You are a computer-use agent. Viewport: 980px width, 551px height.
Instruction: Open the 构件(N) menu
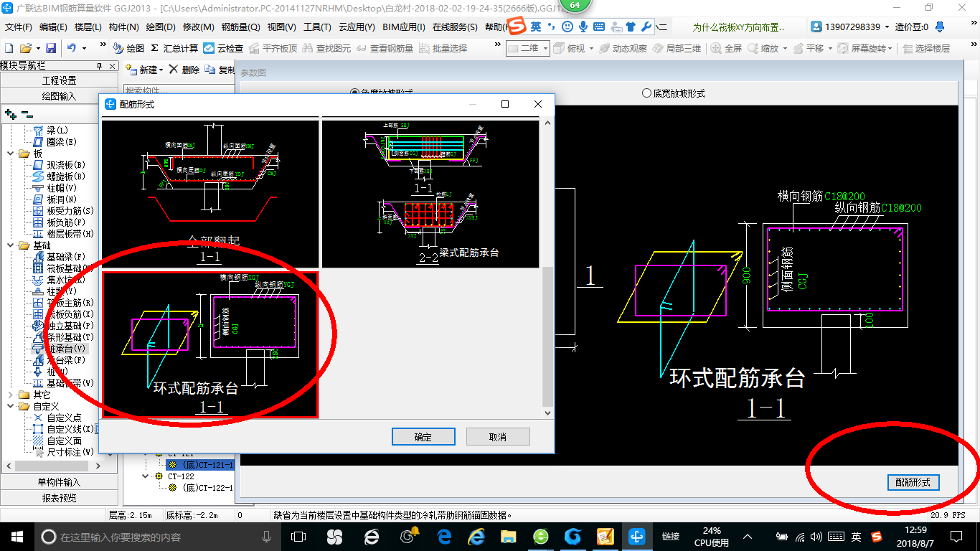pos(124,27)
